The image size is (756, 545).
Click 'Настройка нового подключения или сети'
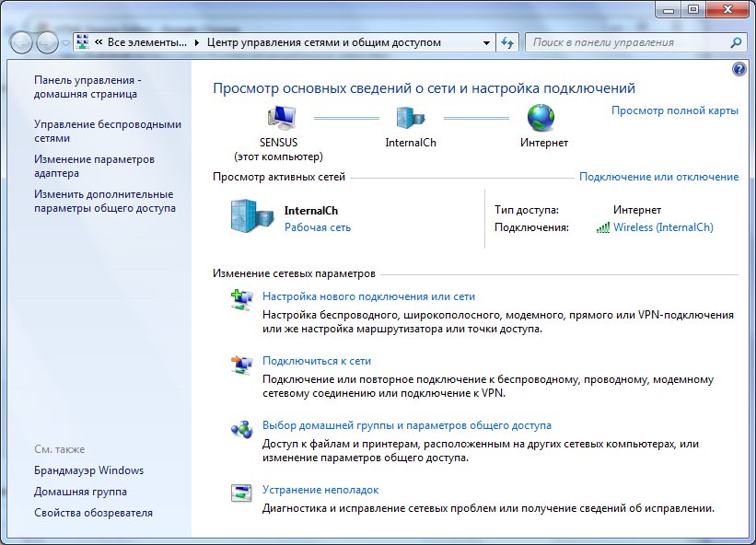[x=368, y=296]
